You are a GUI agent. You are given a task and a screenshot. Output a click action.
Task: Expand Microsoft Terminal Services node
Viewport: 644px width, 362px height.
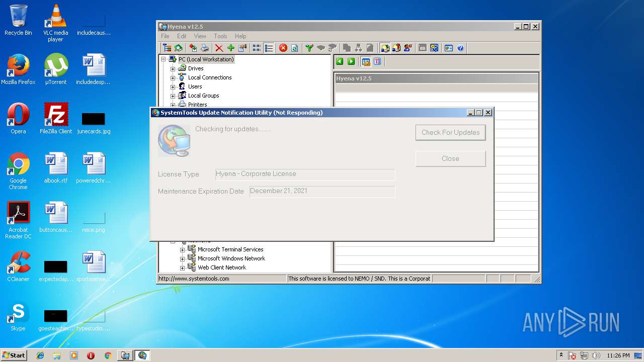point(182,249)
